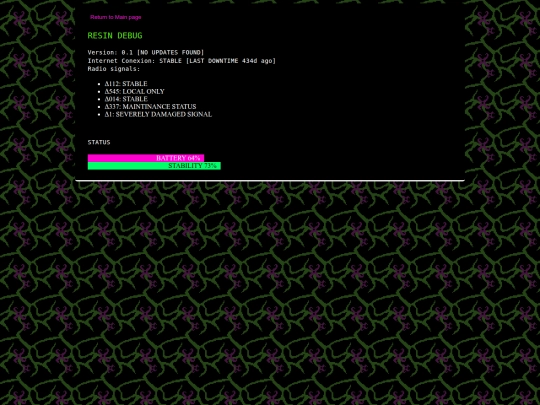The height and width of the screenshot is (405, 540).
Task: Open the Return to Main page link
Action: point(116,17)
